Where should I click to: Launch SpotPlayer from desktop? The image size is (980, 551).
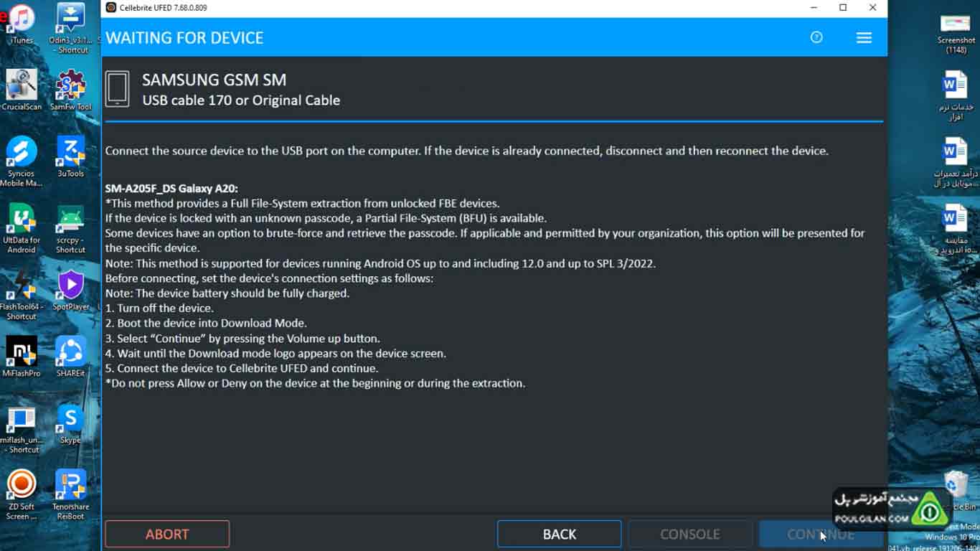tap(71, 290)
